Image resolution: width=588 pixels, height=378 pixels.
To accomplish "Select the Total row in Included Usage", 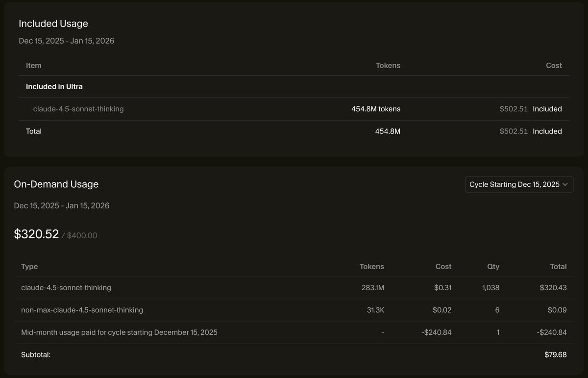I will coord(34,131).
